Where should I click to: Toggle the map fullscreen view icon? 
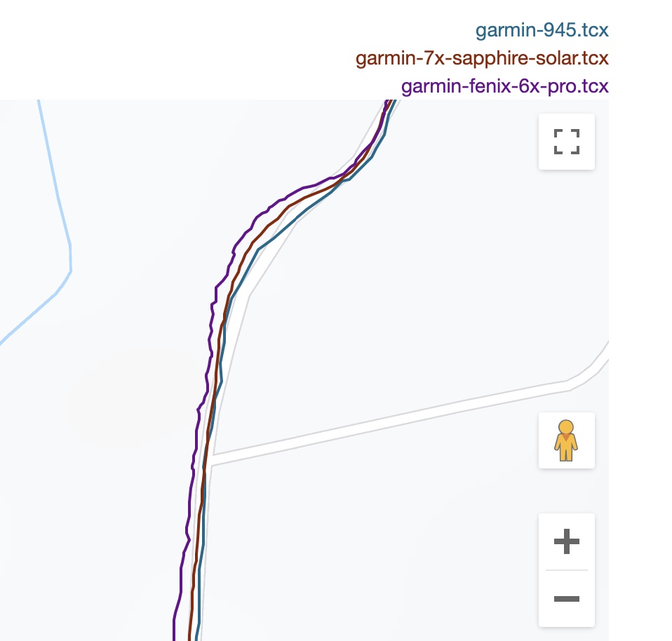(567, 142)
